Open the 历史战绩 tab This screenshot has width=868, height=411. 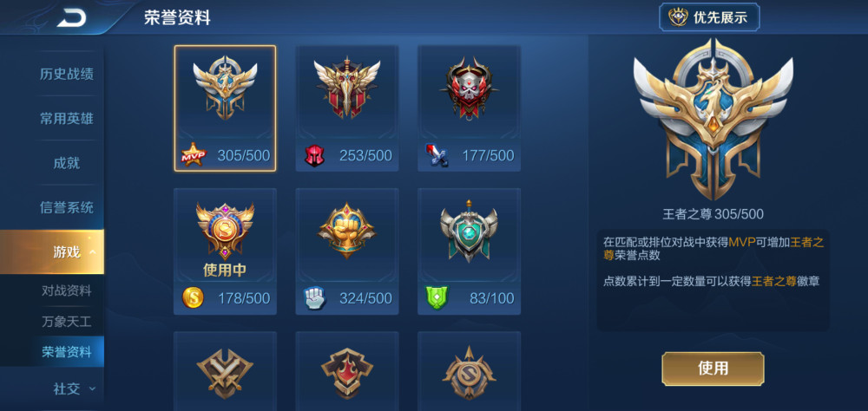pos(67,74)
